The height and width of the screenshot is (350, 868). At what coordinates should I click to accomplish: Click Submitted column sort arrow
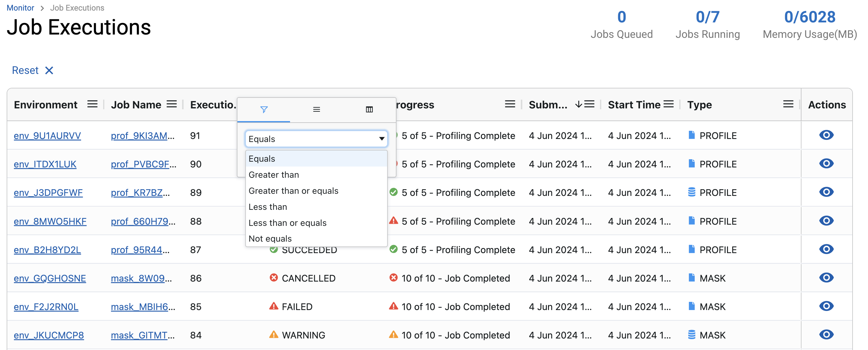[x=578, y=104]
